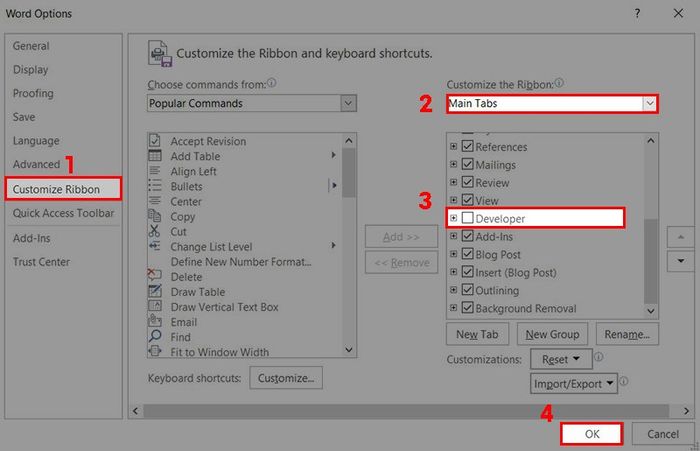Click the Accept Revision command icon
Image resolution: width=700 pixels, height=451 pixels.
[154, 141]
